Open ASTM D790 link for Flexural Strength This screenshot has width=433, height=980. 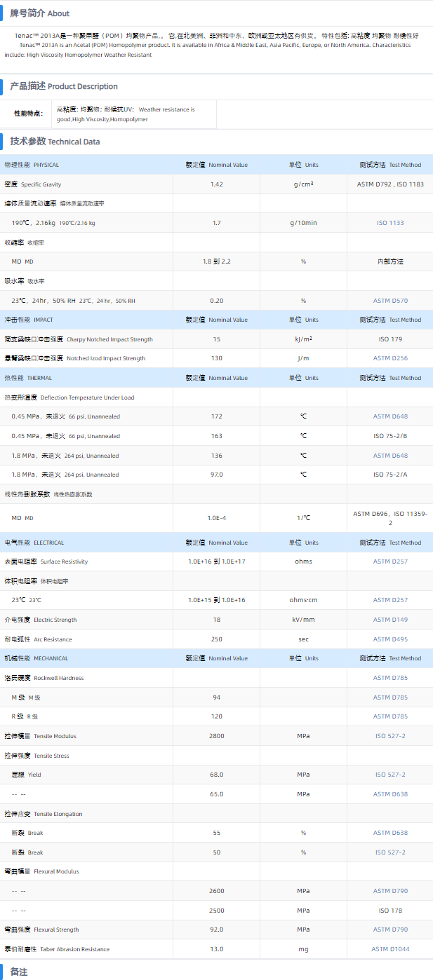click(x=390, y=930)
